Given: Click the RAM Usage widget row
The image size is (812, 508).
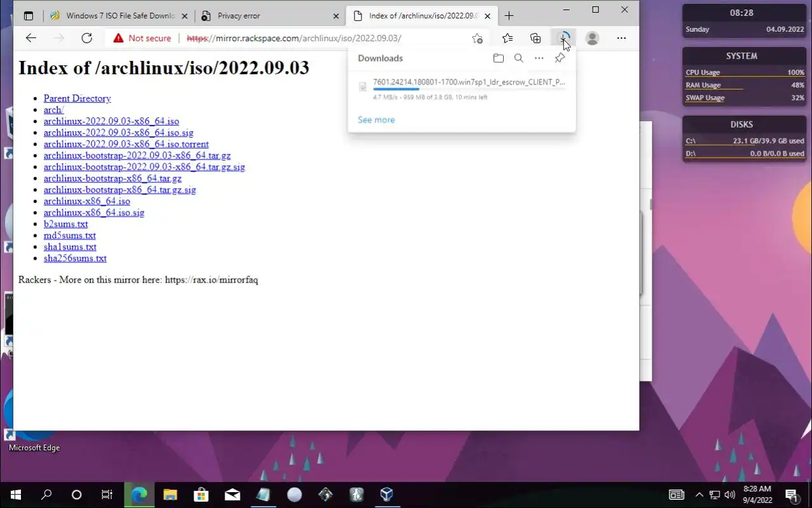Looking at the screenshot, I should tap(745, 85).
